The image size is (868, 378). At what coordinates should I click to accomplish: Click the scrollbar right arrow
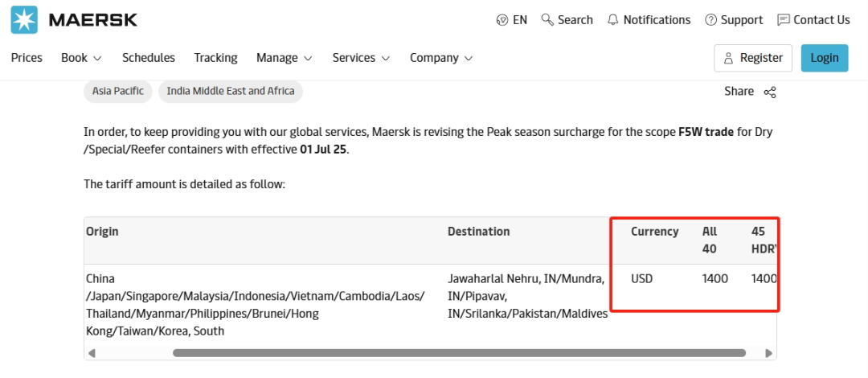pyautogui.click(x=769, y=352)
